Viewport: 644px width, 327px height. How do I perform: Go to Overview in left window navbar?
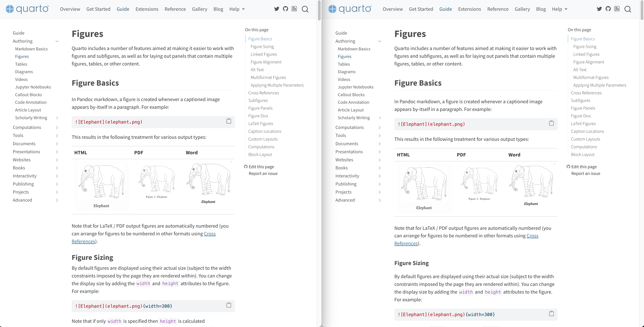pyautogui.click(x=70, y=9)
